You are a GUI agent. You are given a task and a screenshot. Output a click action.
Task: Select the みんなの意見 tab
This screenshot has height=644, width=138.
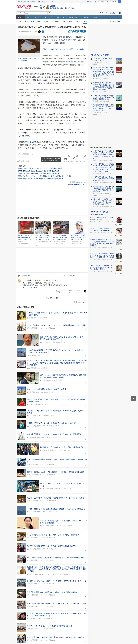click(73, 17)
